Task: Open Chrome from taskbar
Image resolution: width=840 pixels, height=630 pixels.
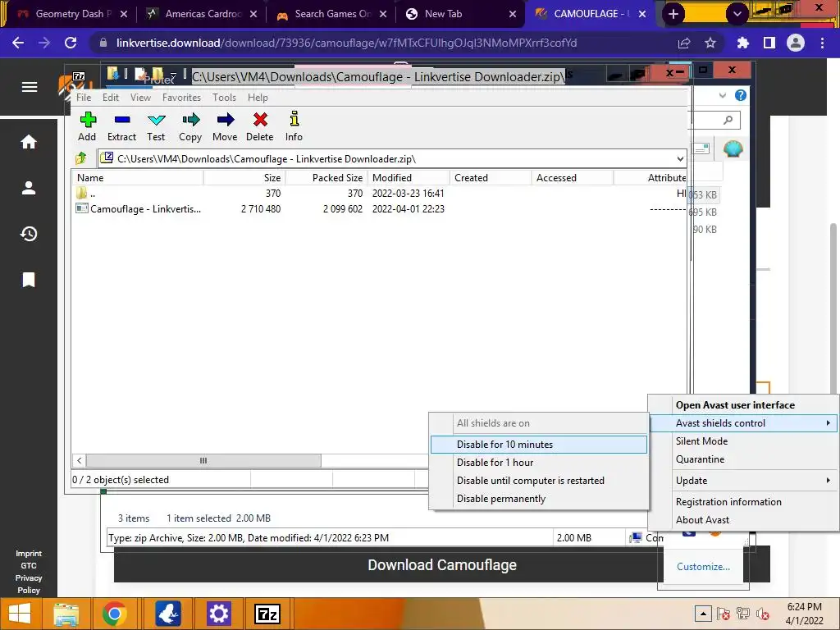Action: [x=114, y=614]
